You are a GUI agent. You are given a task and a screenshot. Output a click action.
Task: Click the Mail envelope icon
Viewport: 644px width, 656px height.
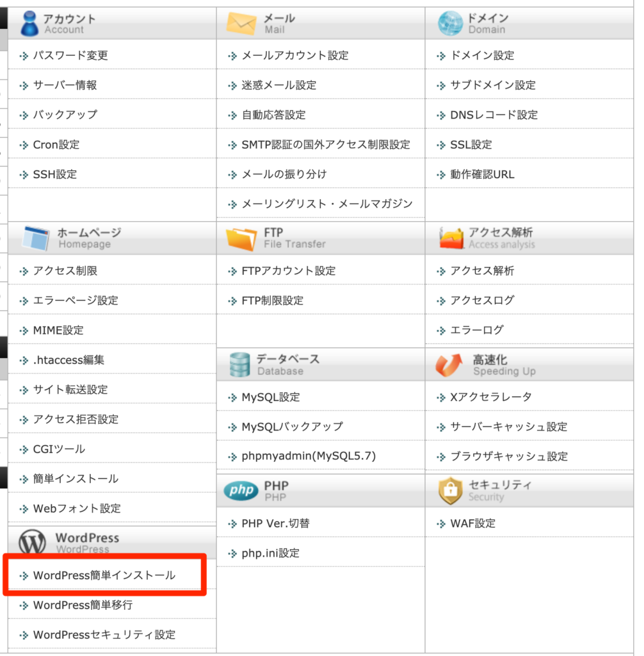241,24
